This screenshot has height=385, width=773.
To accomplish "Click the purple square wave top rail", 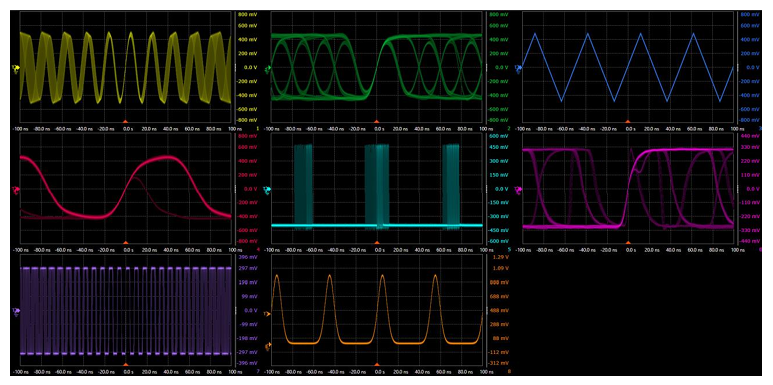I will [125, 268].
